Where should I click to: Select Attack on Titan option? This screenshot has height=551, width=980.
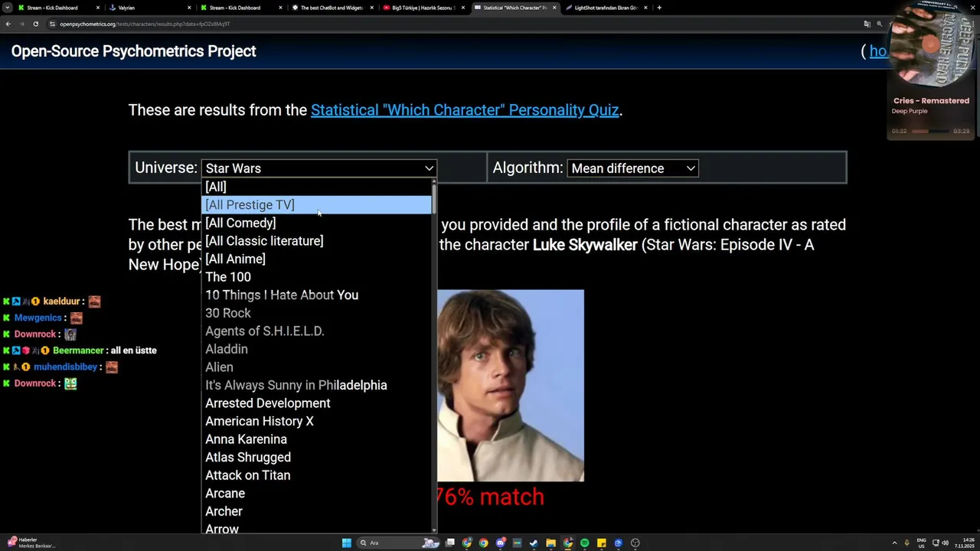pos(316,475)
